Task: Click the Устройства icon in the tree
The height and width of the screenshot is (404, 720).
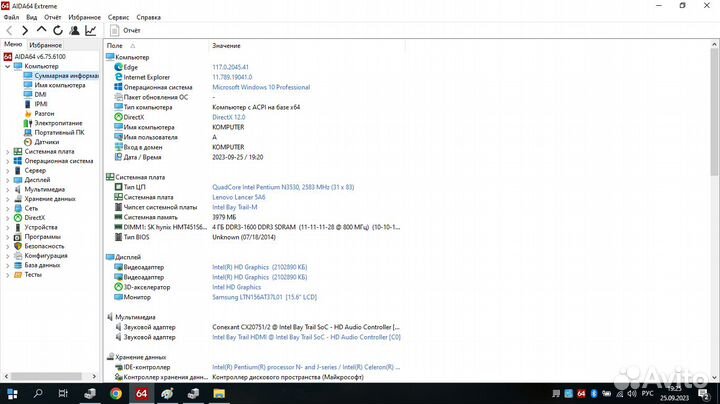Action: pyautogui.click(x=18, y=227)
